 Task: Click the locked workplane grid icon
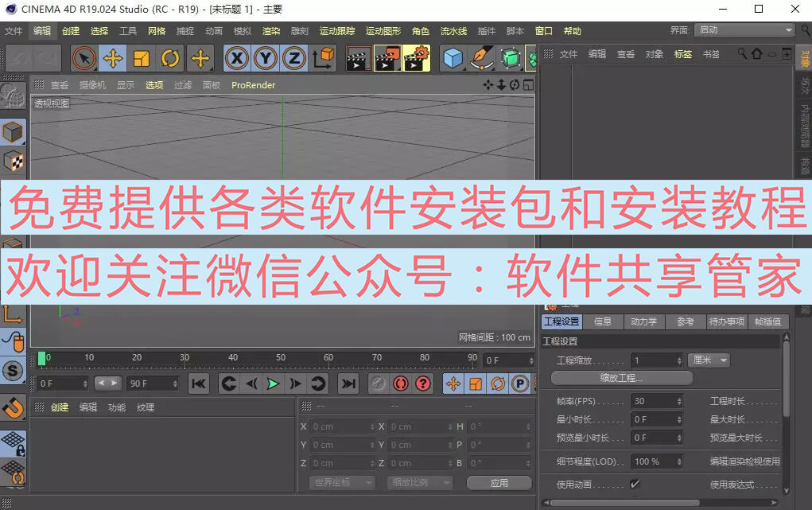(x=13, y=444)
